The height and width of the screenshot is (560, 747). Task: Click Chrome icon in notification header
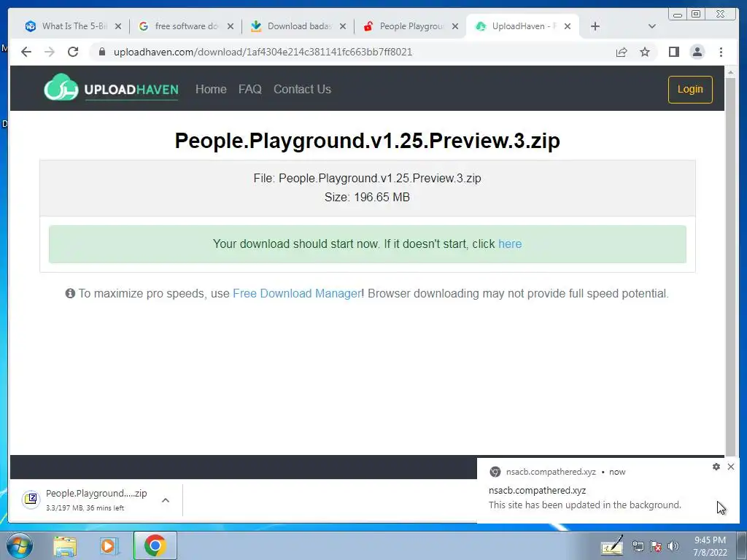(495, 472)
